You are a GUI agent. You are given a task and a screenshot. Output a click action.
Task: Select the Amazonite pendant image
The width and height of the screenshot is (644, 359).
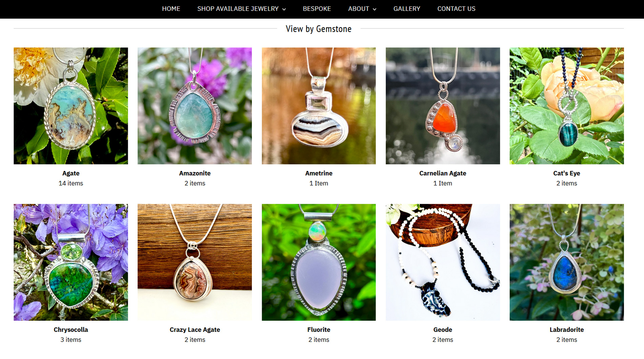coord(195,106)
